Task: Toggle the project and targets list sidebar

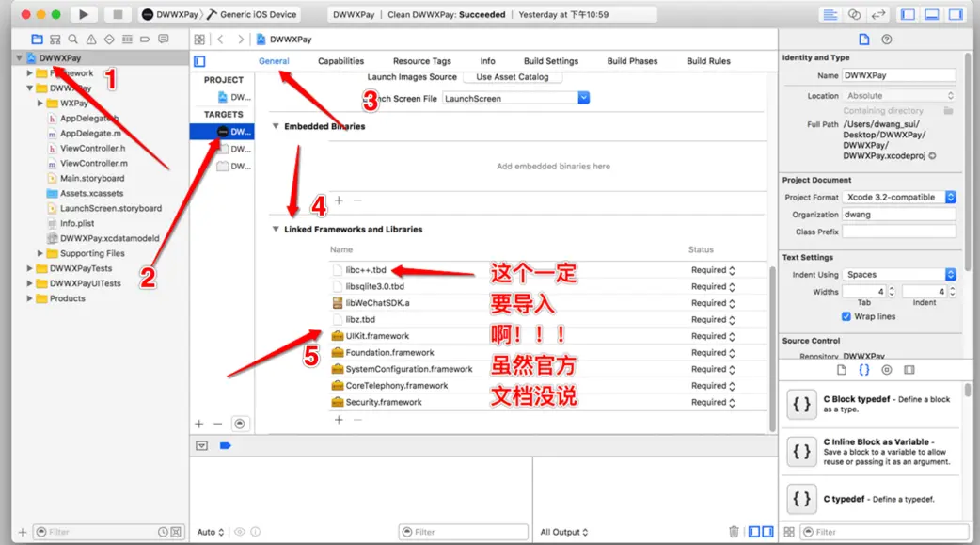Action: tap(199, 61)
